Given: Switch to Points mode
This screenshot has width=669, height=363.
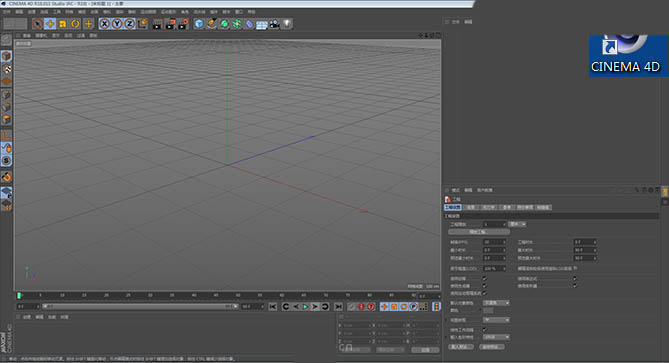Looking at the screenshot, I should tap(6, 94).
